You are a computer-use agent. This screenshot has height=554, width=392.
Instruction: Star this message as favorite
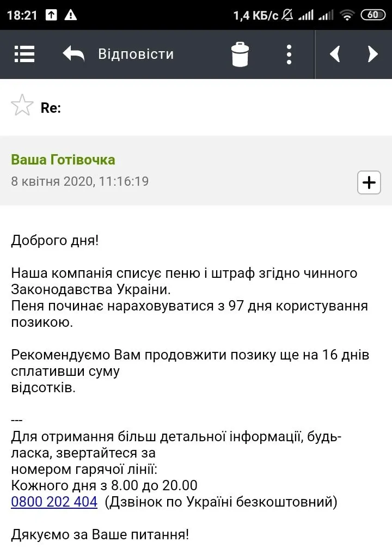[22, 105]
